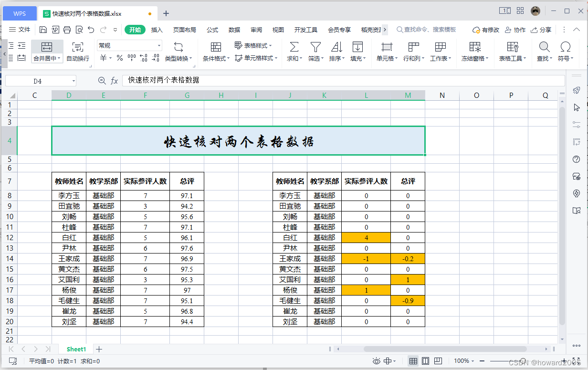Click the horizontal scrollbar thumb

445,349
